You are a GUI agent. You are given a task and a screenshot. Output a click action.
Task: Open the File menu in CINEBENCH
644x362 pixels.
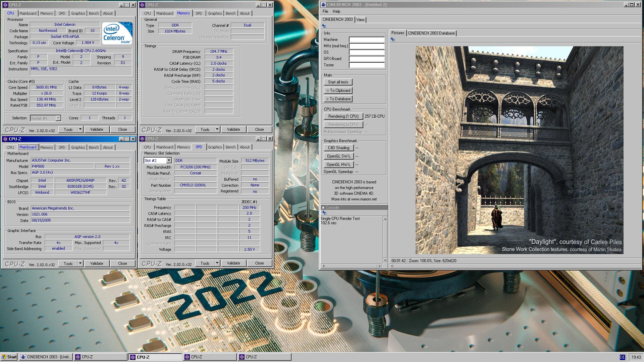click(x=325, y=11)
